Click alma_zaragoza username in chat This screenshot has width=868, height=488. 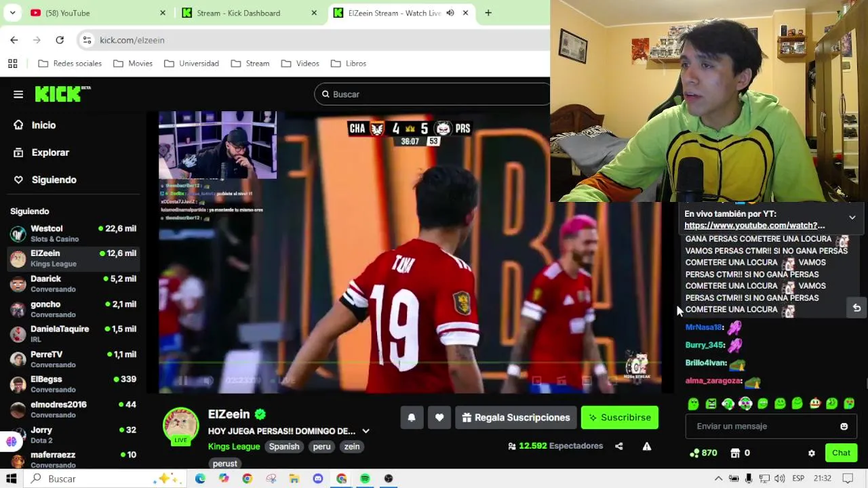(x=713, y=381)
